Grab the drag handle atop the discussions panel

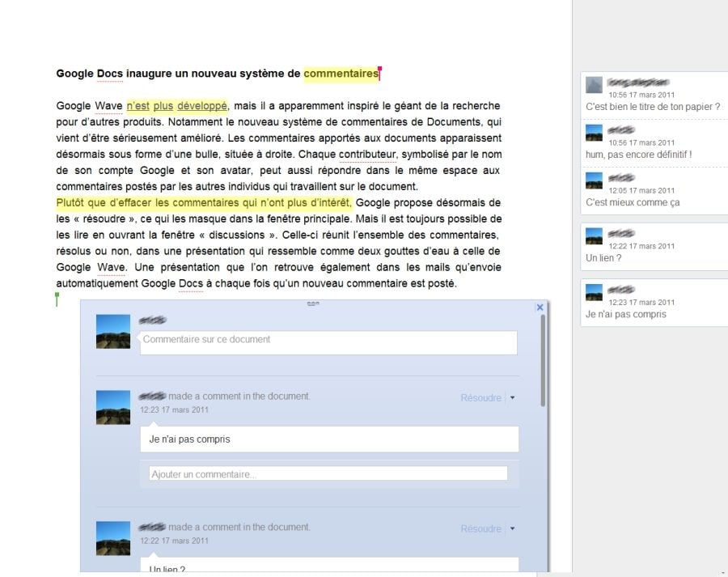[x=313, y=303]
